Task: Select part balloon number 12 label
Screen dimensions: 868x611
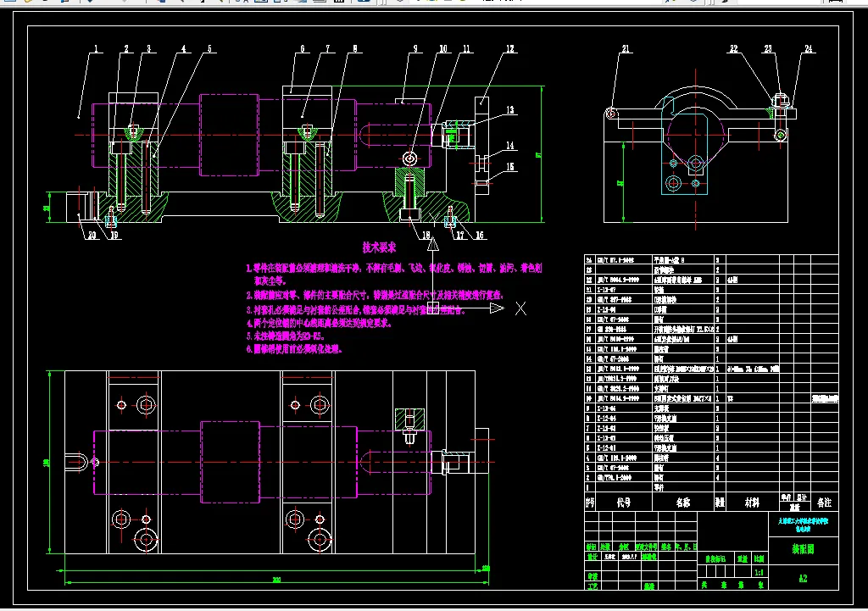Action: [x=509, y=48]
